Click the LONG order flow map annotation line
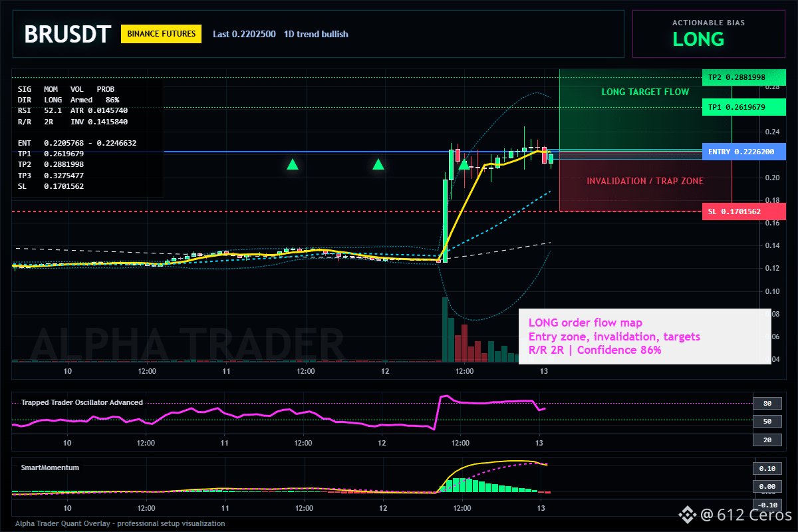Viewport: 798px width, 532px height. (585, 323)
